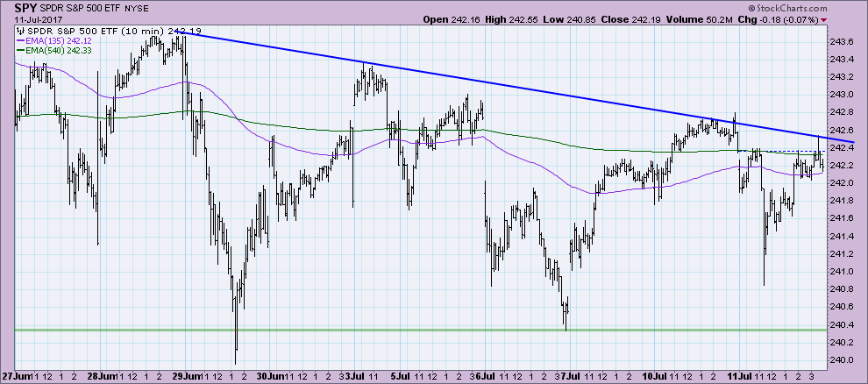Image resolution: width=868 pixels, height=384 pixels.
Task: Click the 243.6 price axis label
Action: (841, 41)
